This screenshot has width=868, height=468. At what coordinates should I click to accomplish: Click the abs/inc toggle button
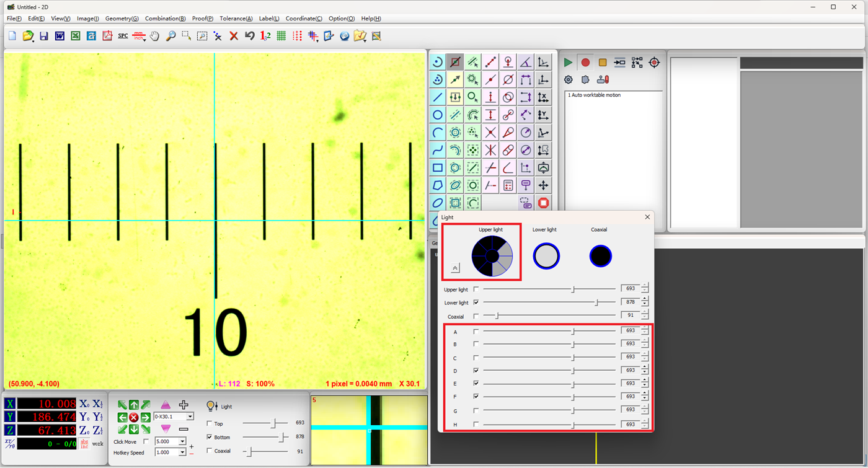[x=85, y=443]
